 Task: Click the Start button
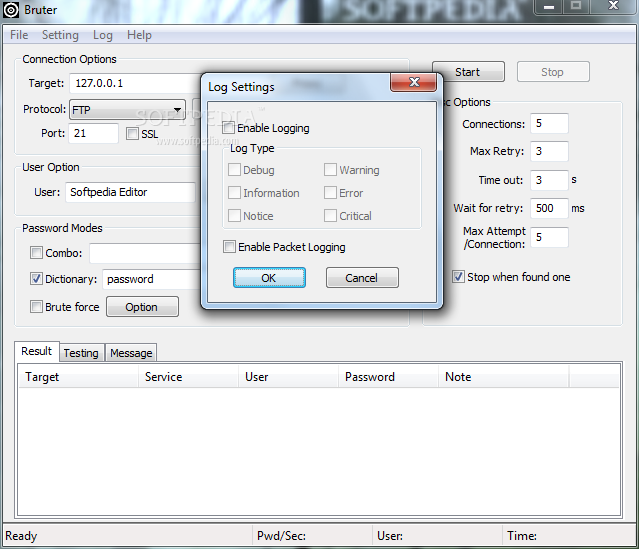point(468,72)
